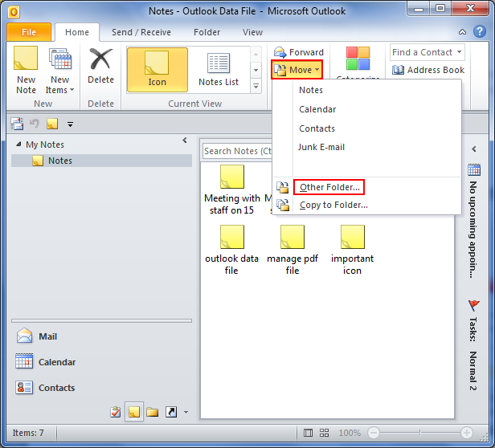This screenshot has height=448, width=495.
Task: Click the zoom slider track
Action: (x=419, y=433)
